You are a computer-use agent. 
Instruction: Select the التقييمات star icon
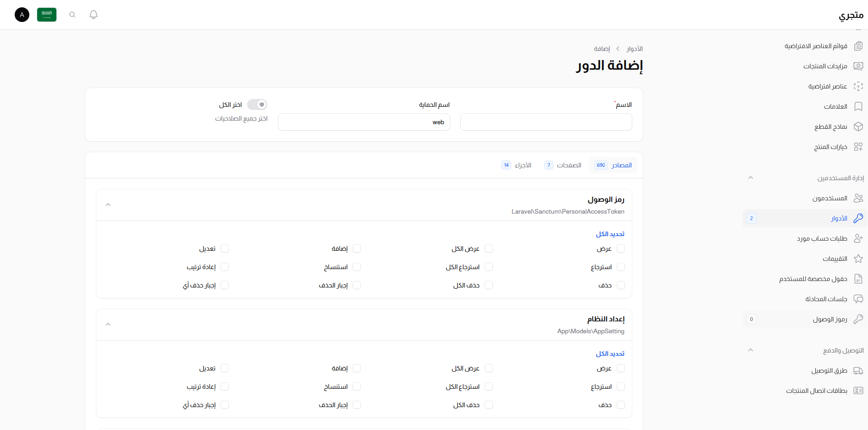858,258
